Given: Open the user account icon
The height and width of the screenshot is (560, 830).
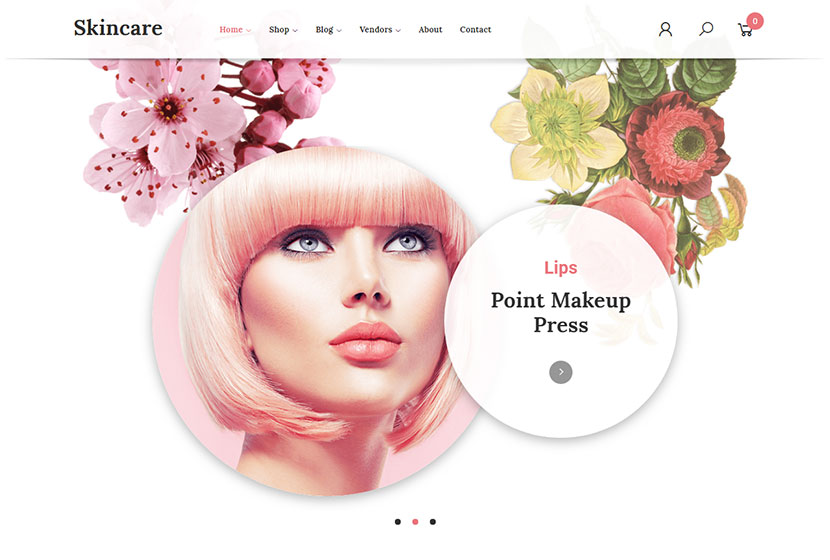Looking at the screenshot, I should click(x=665, y=29).
